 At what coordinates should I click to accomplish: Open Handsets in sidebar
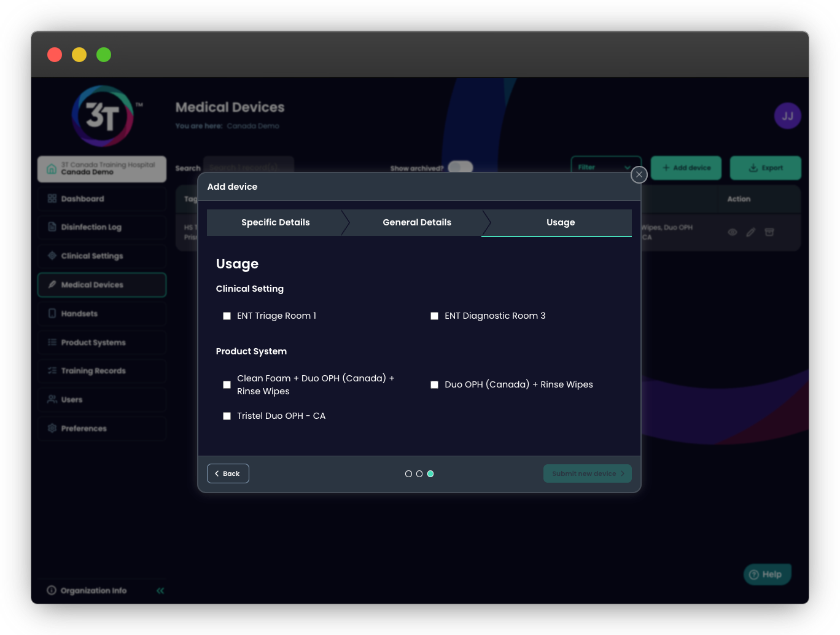[102, 314]
